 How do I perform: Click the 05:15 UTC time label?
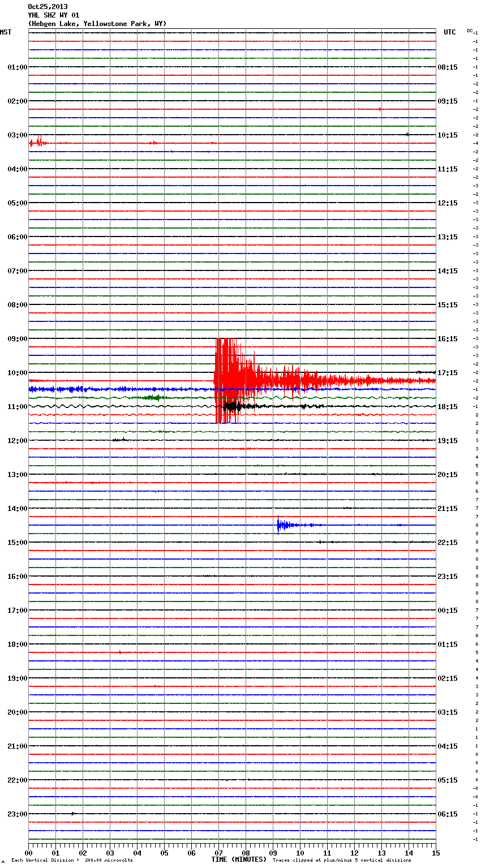(x=448, y=780)
